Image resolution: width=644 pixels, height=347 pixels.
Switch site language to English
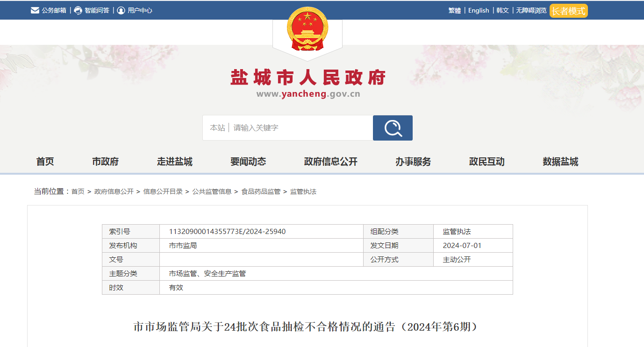click(x=479, y=10)
